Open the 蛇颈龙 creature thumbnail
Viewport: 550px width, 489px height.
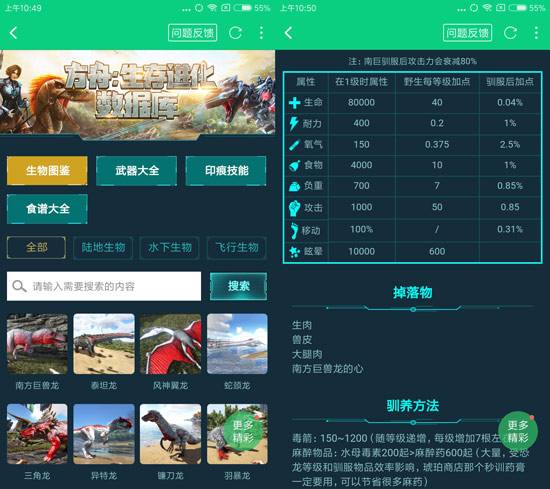(237, 344)
